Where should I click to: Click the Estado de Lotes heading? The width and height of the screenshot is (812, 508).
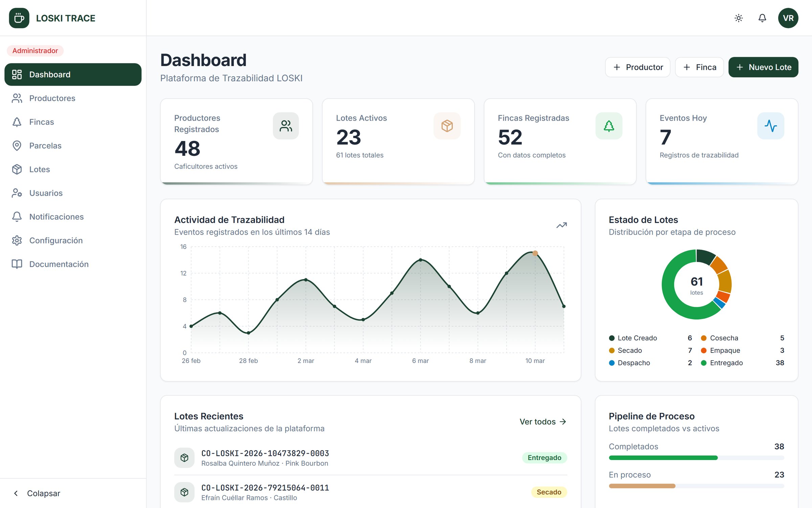pyautogui.click(x=644, y=220)
